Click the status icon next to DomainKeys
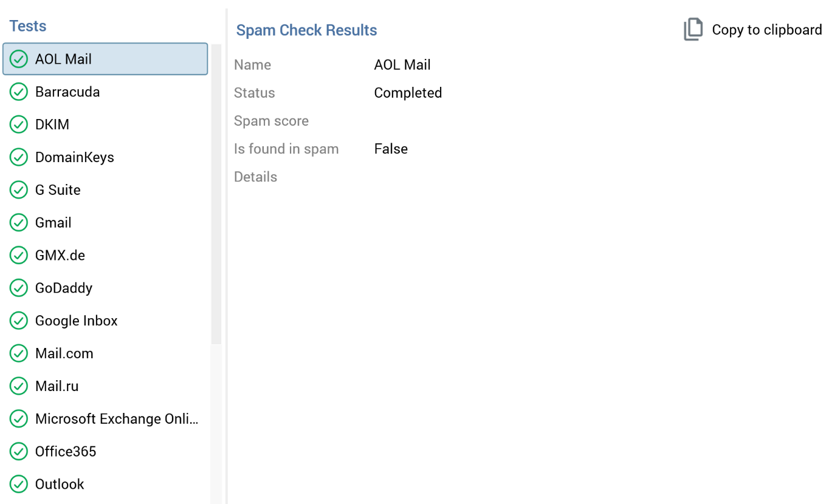The image size is (829, 504). 19,157
